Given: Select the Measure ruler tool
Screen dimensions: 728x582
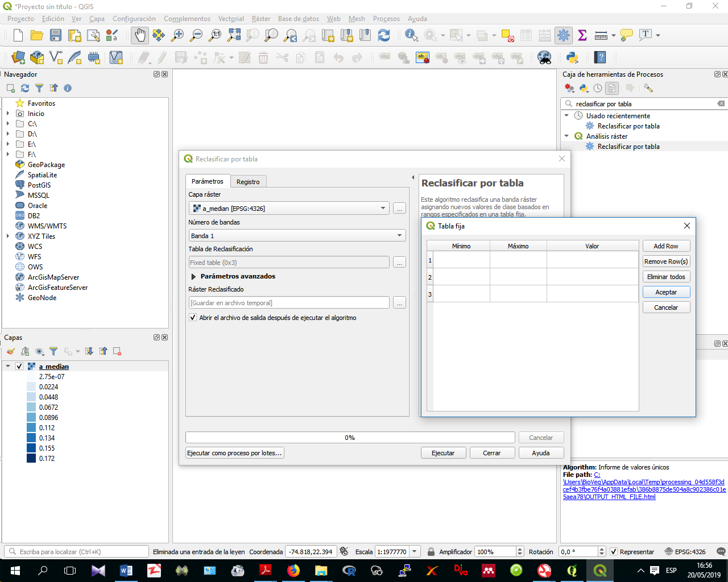Looking at the screenshot, I should coord(601,35).
